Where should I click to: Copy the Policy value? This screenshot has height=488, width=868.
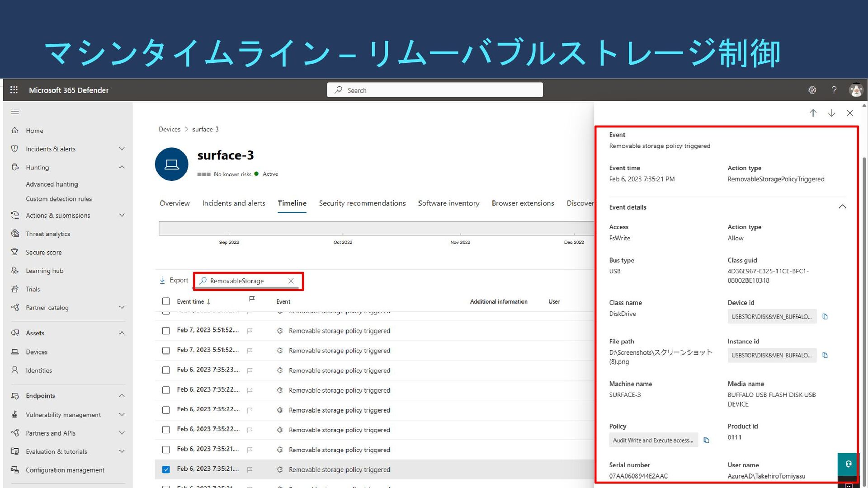pos(707,440)
